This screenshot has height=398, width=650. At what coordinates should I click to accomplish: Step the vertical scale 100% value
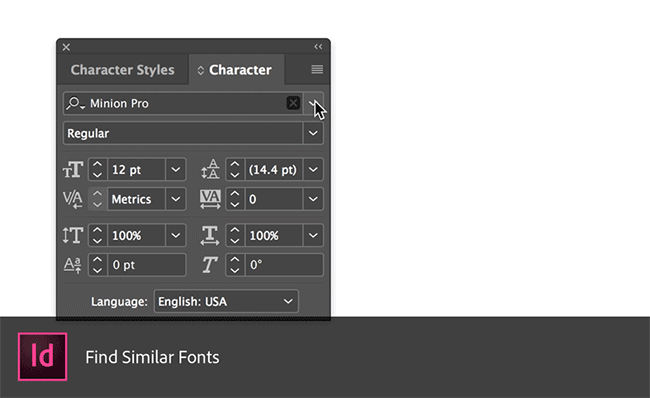pos(97,235)
